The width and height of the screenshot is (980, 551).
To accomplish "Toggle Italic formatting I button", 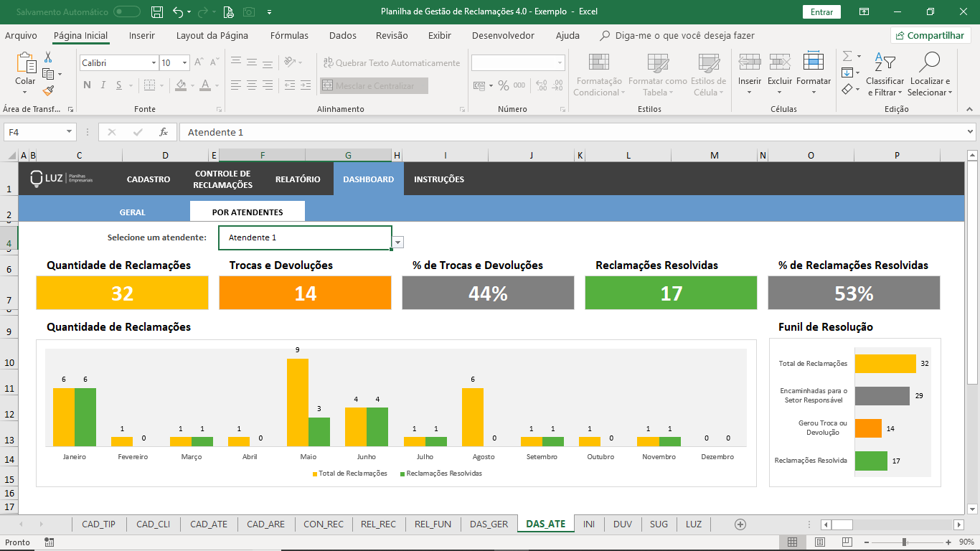I will [x=103, y=85].
